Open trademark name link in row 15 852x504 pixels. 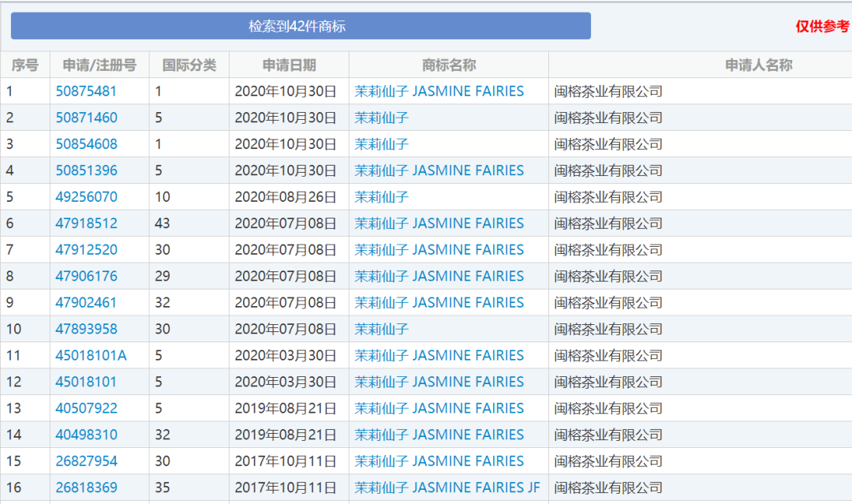439,461
